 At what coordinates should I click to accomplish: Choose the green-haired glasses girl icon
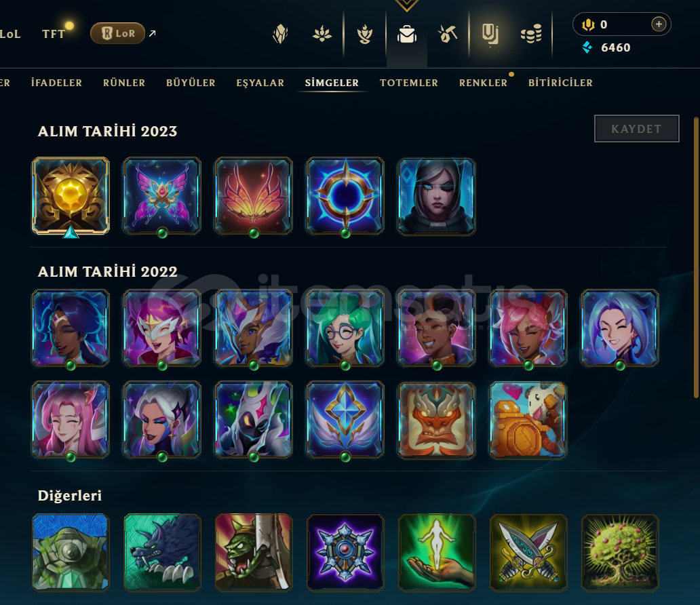(x=345, y=328)
